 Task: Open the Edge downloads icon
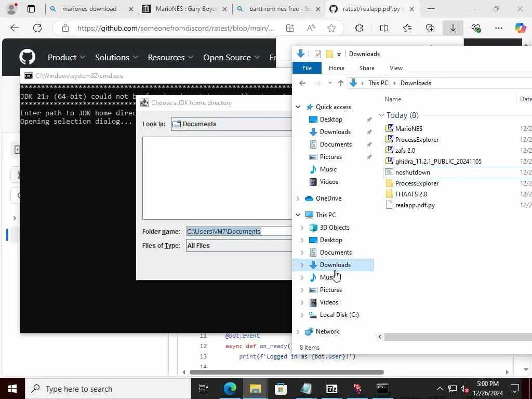[453, 28]
